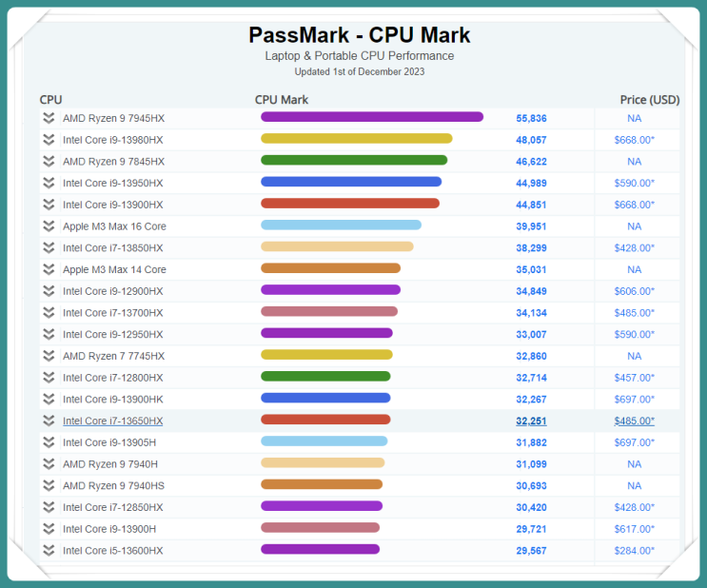Expand Apple M3 Max 14 Core chevron

[49, 269]
